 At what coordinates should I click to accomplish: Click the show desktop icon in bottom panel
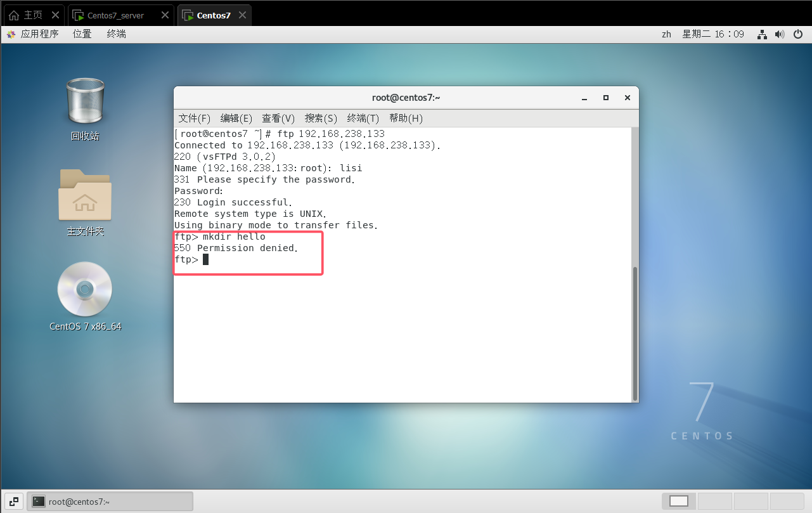(14, 501)
